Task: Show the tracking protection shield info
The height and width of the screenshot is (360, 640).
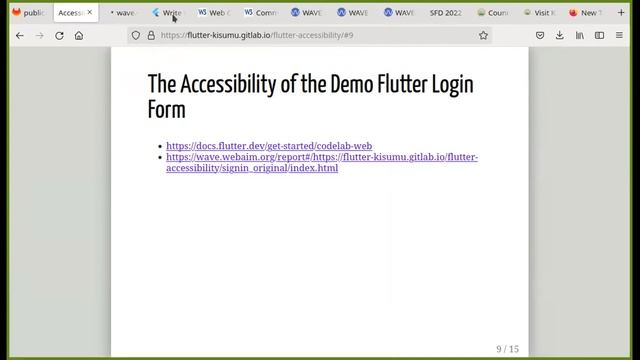Action: click(x=136, y=36)
